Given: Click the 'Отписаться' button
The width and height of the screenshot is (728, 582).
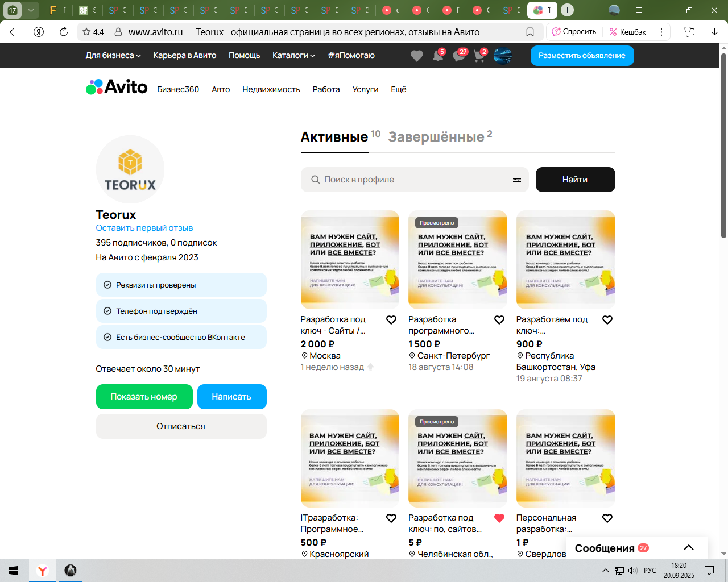Looking at the screenshot, I should coord(181,426).
